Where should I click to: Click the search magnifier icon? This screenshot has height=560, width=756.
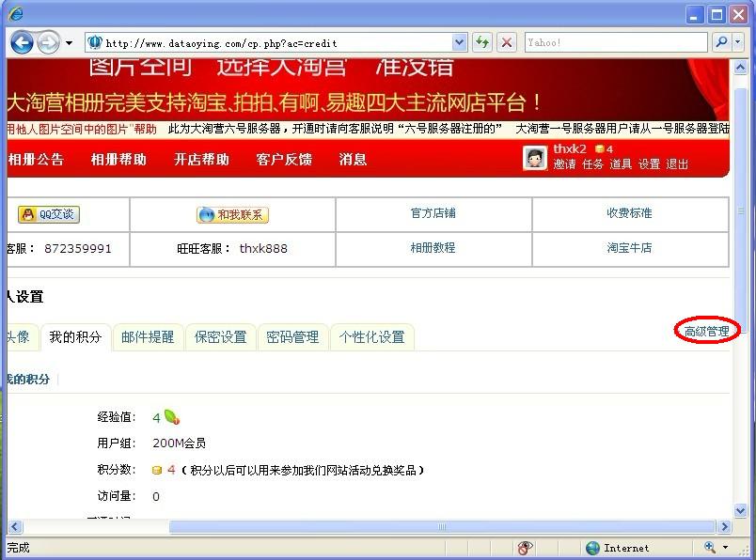tap(721, 42)
